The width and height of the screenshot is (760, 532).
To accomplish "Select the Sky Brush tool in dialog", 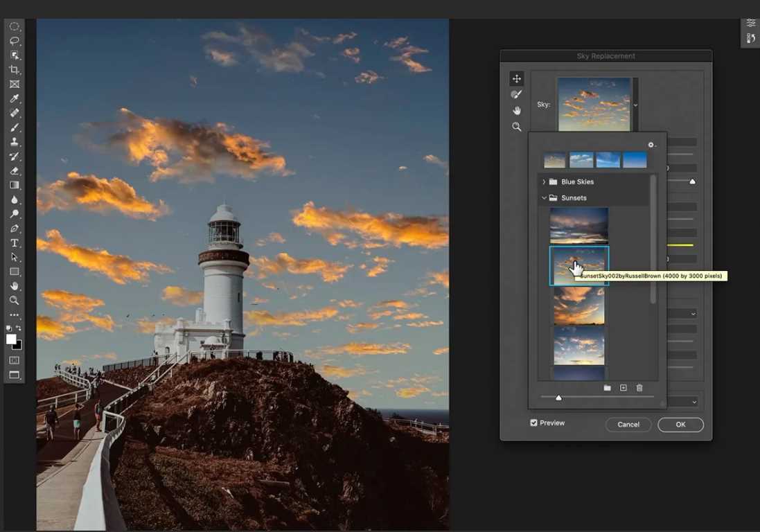I will coord(516,94).
